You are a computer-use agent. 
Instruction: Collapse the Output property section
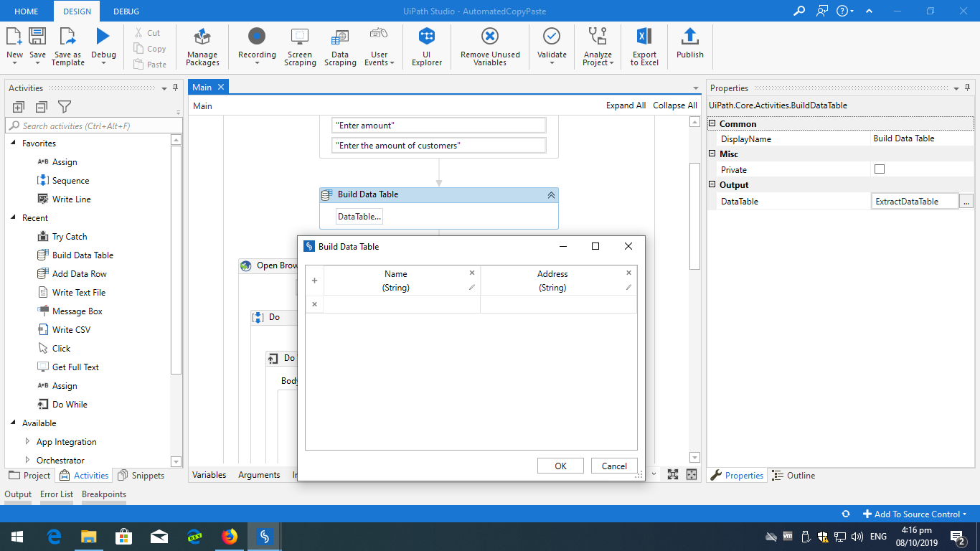[713, 185]
